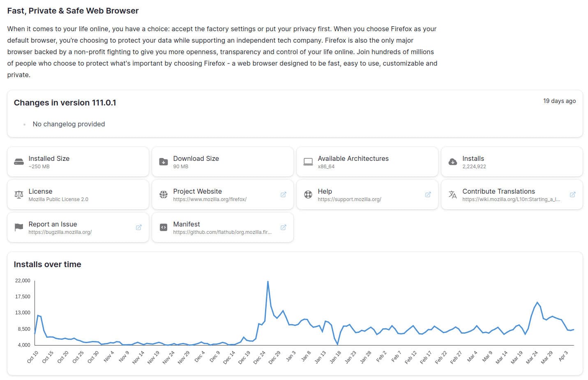Open external link arrow for Contribute Translations
Viewport: 588px width, 380px height.
tap(573, 195)
